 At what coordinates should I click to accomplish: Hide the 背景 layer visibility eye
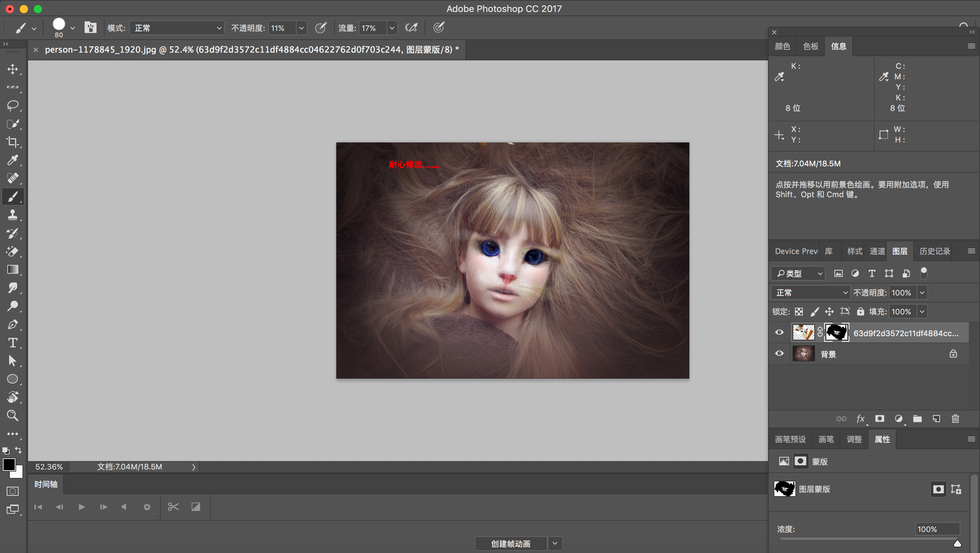779,353
